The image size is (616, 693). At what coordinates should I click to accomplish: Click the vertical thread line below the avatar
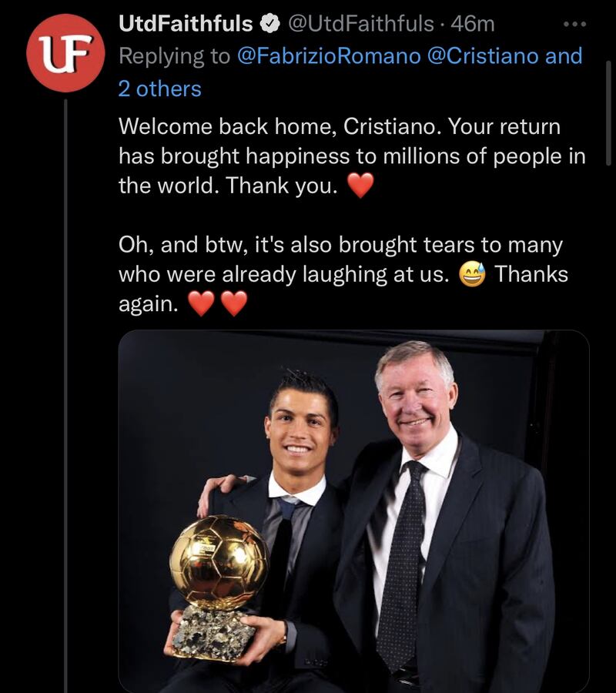coord(65,385)
